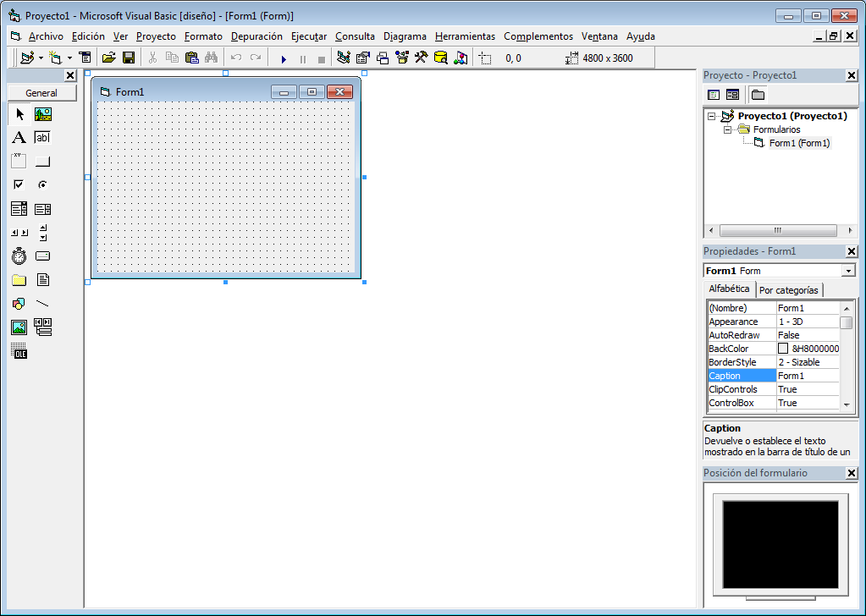Select the BorderStyle property value 2 - Sizable
Viewport: 866px width, 616px height.
tap(808, 362)
